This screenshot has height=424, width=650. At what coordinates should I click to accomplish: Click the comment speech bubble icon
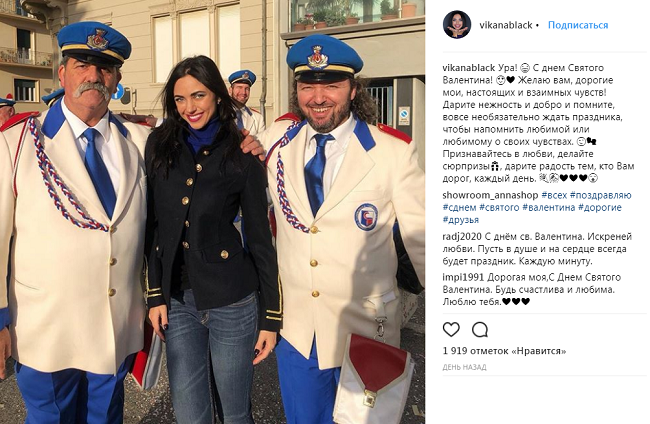point(480,330)
